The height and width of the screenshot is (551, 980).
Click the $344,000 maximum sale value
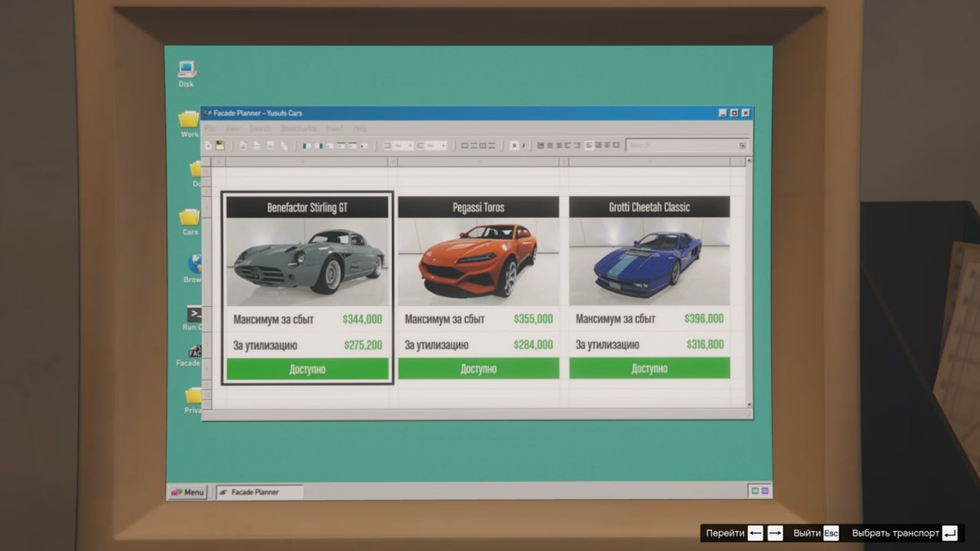point(362,319)
